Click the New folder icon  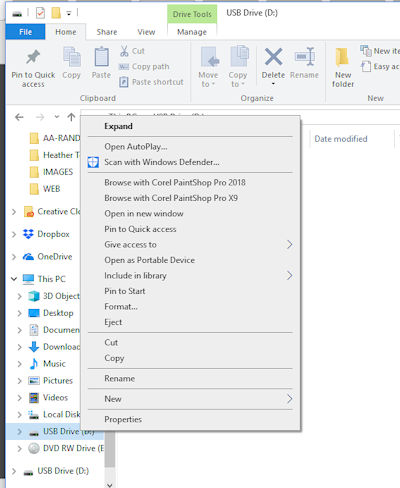point(342,57)
